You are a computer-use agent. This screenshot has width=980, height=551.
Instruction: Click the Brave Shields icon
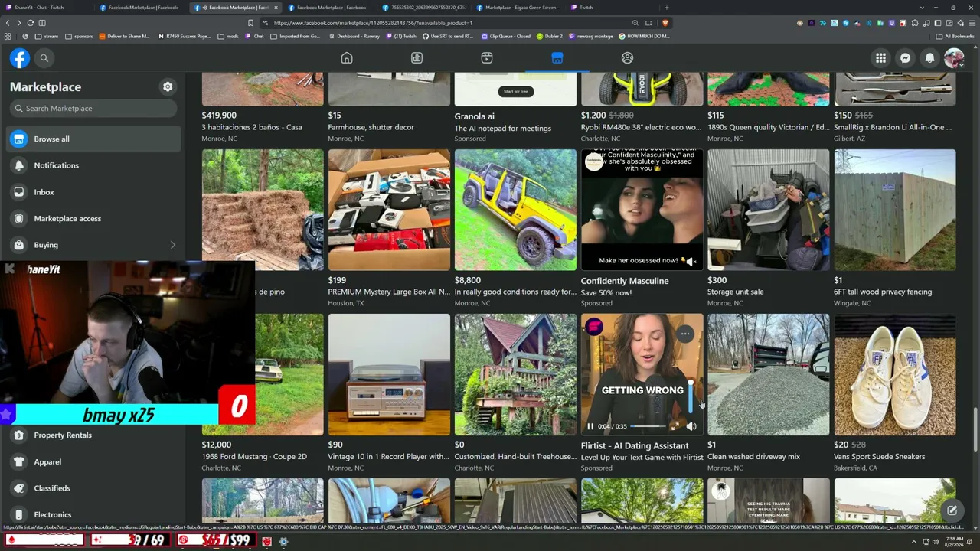point(665,23)
